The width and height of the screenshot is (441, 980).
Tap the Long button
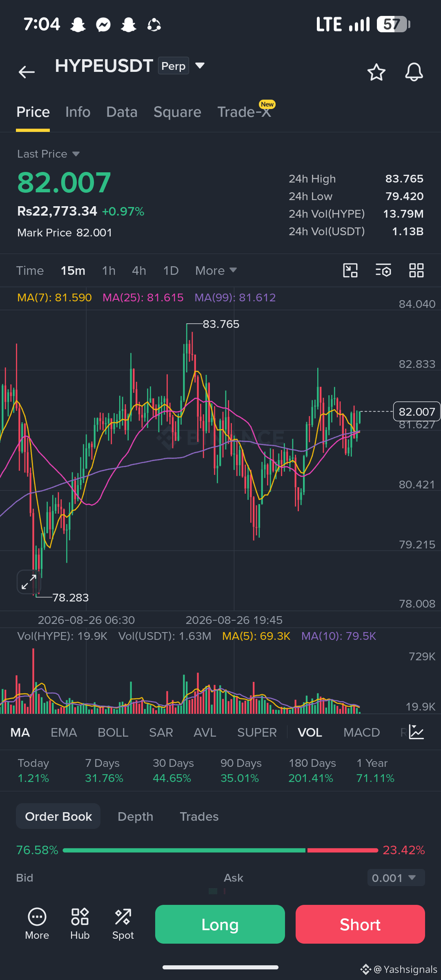coord(220,924)
